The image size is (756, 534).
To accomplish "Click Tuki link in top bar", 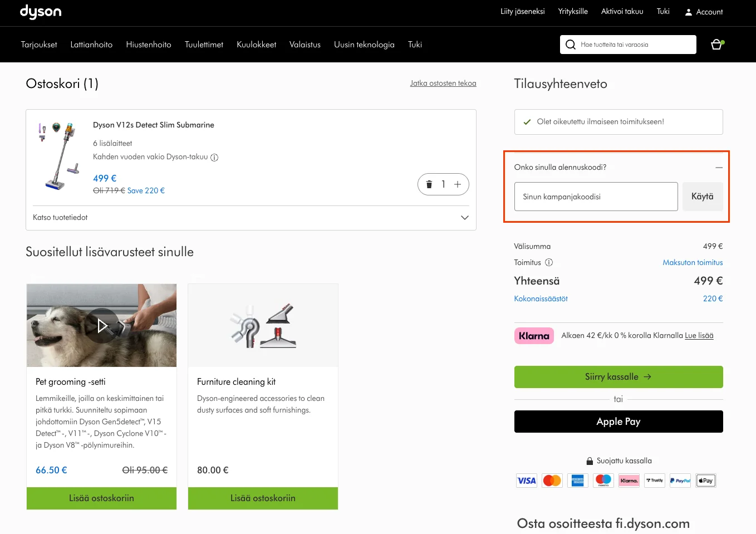I will 663,11.
